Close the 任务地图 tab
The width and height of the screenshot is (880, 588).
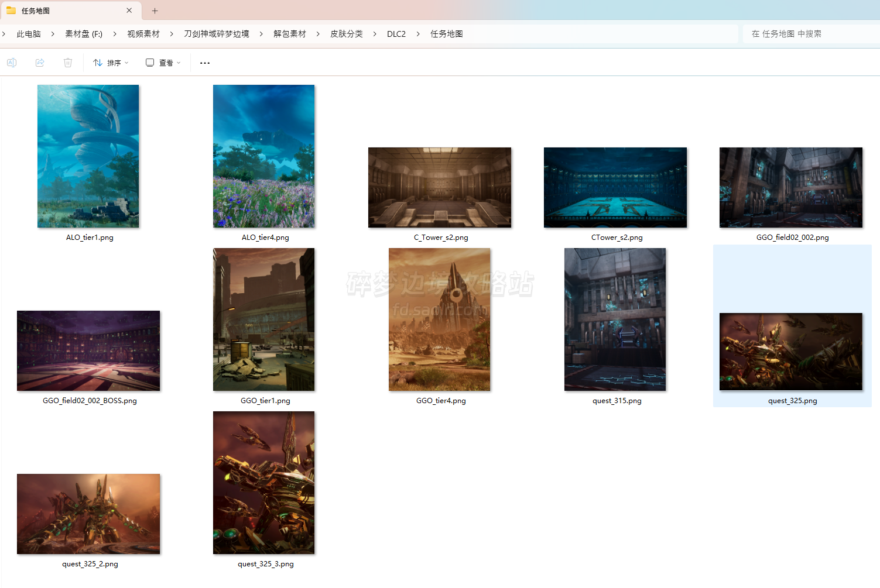point(129,11)
